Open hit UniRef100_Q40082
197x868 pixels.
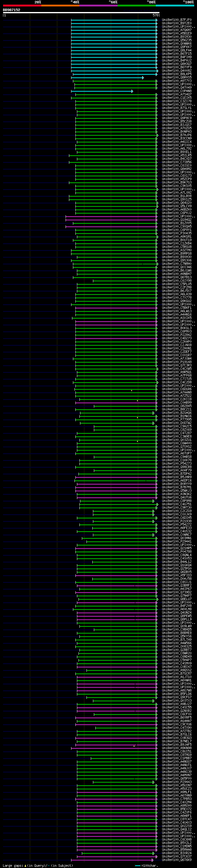[x=176, y=71]
